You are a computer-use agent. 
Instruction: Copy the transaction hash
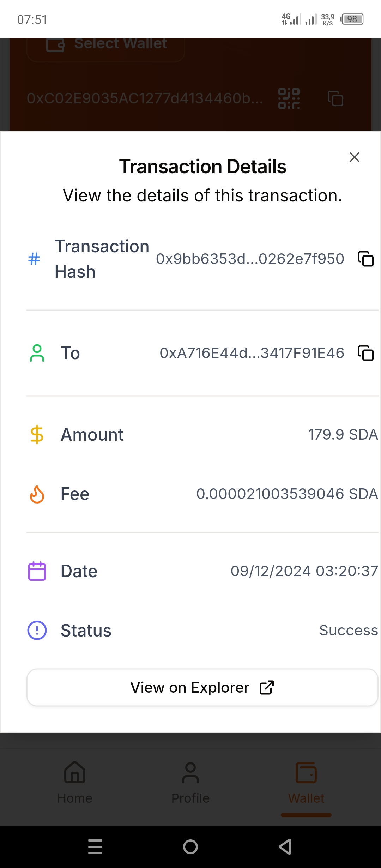(x=366, y=259)
